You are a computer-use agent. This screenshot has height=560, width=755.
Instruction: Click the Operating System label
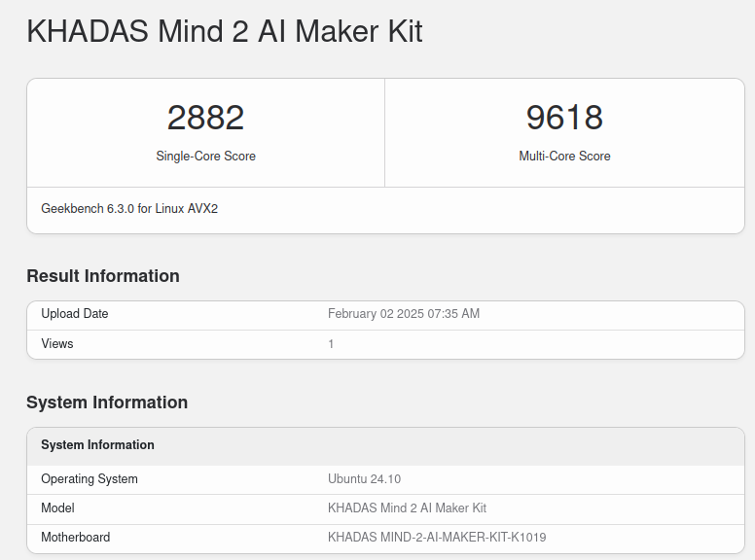point(90,478)
